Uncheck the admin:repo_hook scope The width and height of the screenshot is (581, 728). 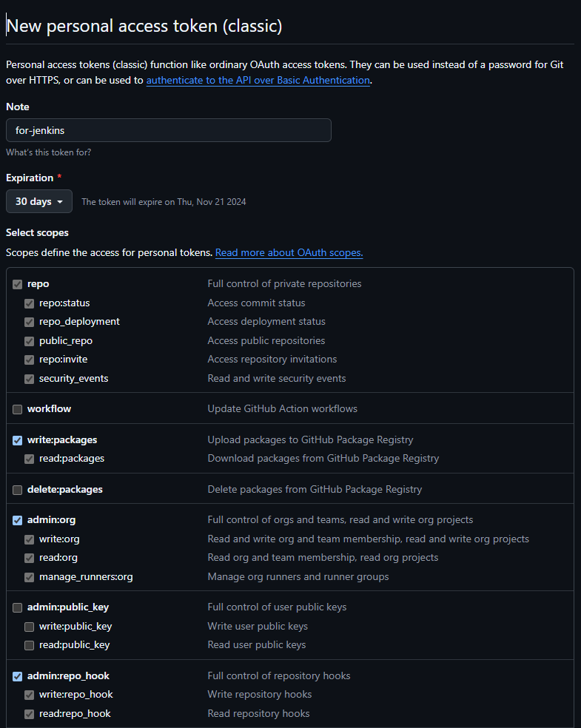[18, 676]
